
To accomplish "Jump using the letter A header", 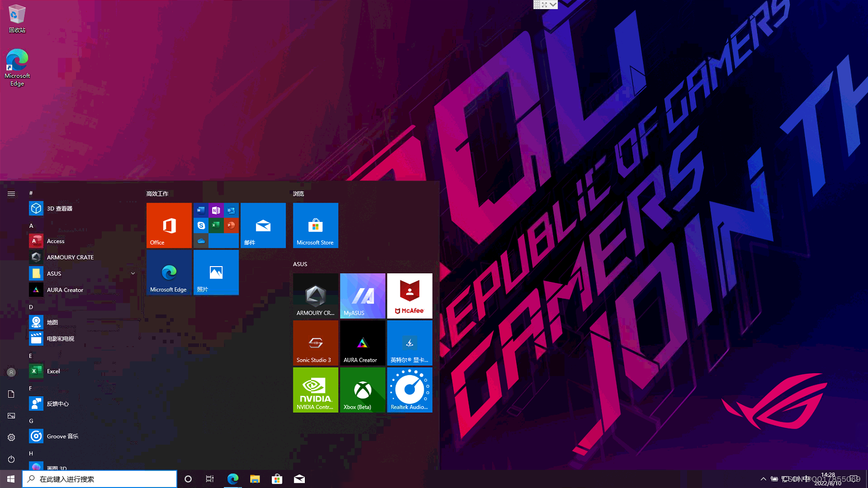I will [x=31, y=225].
